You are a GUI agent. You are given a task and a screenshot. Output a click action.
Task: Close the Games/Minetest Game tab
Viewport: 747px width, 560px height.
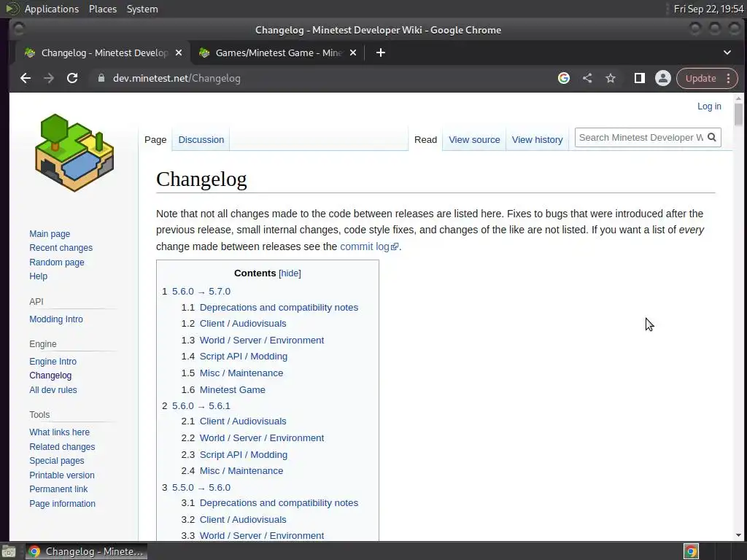[353, 52]
